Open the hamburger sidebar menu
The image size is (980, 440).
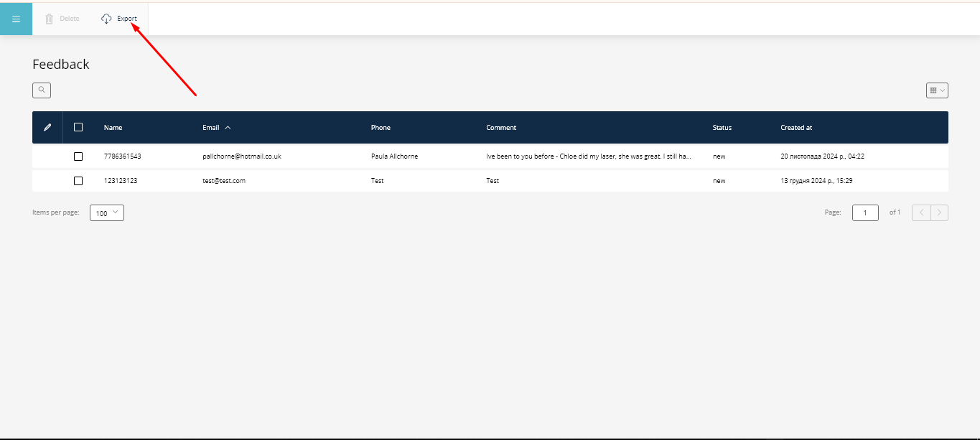(16, 19)
